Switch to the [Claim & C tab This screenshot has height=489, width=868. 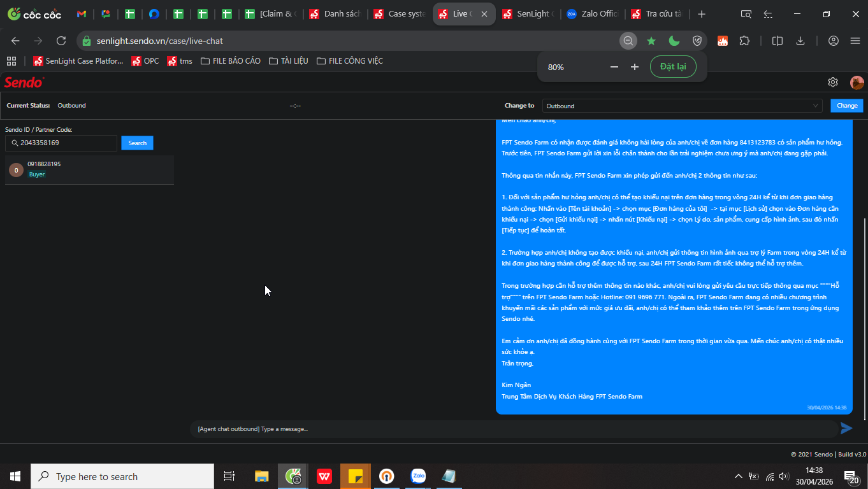tap(270, 14)
